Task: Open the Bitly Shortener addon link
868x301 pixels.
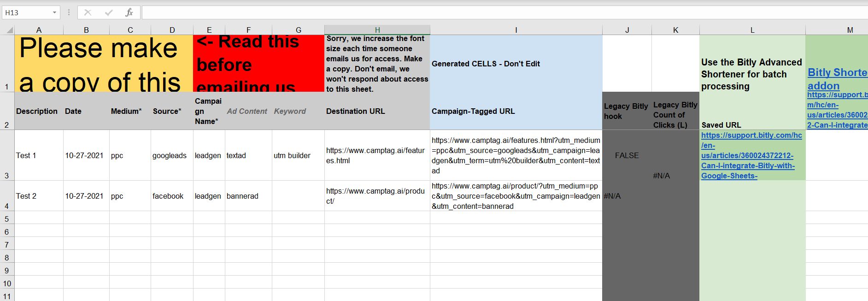Action: coord(837,78)
